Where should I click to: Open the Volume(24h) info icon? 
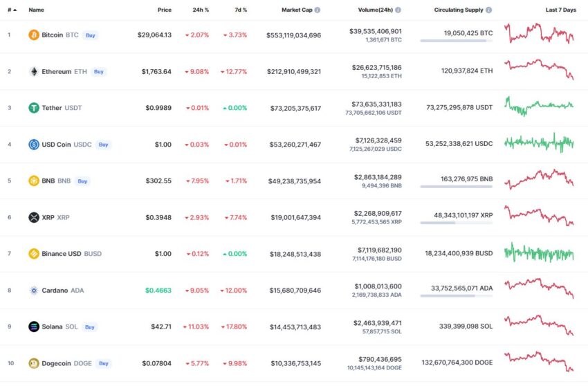(x=398, y=10)
